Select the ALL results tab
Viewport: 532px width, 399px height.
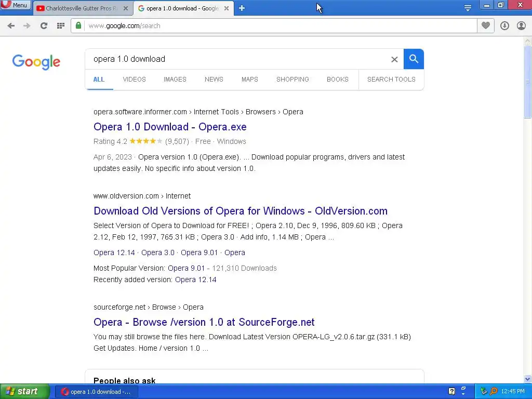tap(99, 79)
